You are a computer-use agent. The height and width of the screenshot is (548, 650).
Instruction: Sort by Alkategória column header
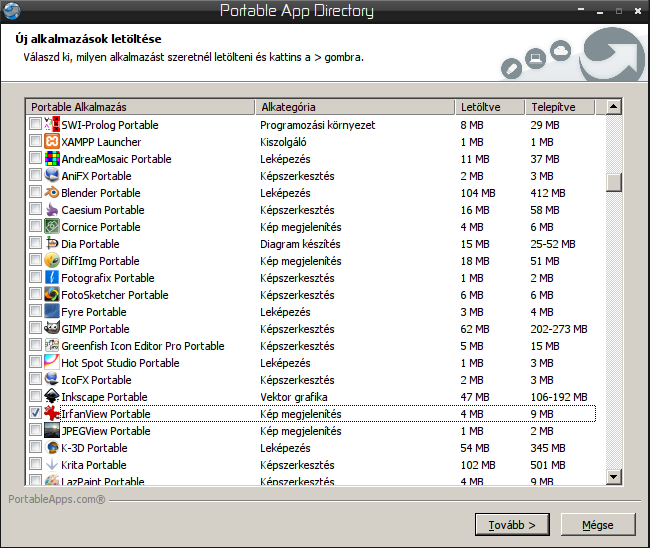coord(355,107)
